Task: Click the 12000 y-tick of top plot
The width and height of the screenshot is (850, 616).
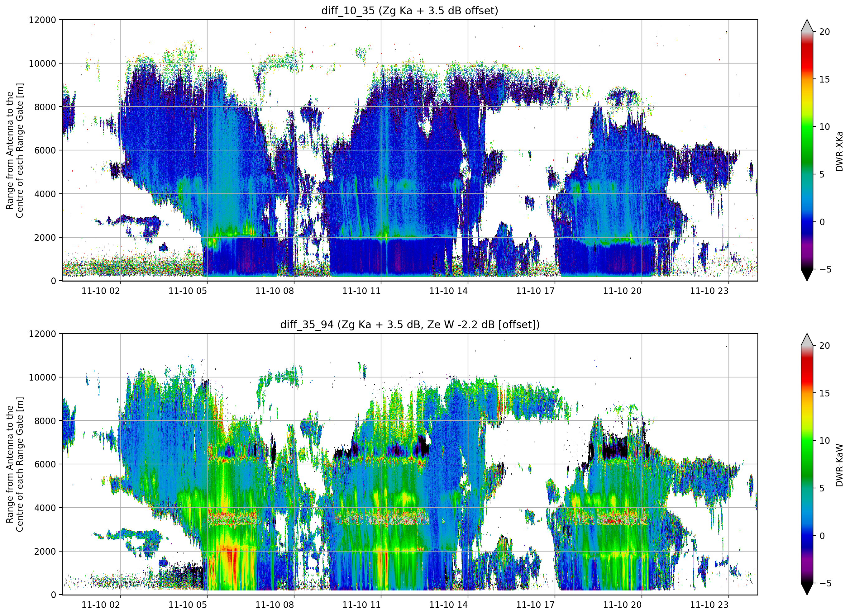Action: 42,20
